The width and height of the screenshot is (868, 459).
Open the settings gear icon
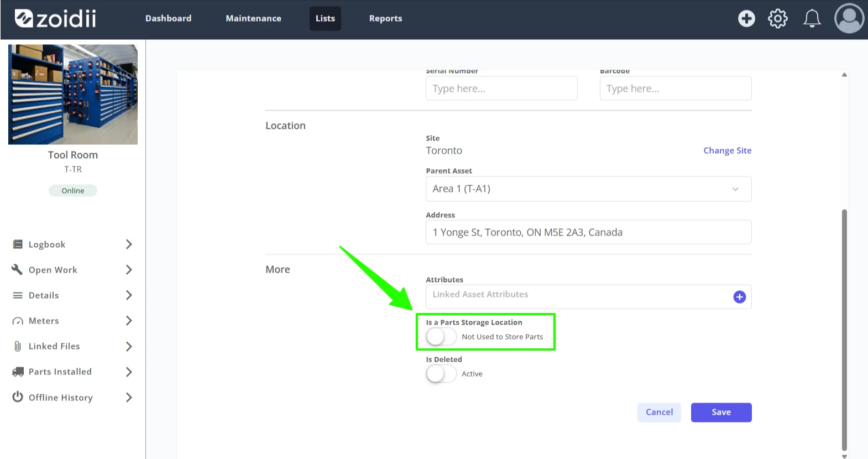pos(778,18)
